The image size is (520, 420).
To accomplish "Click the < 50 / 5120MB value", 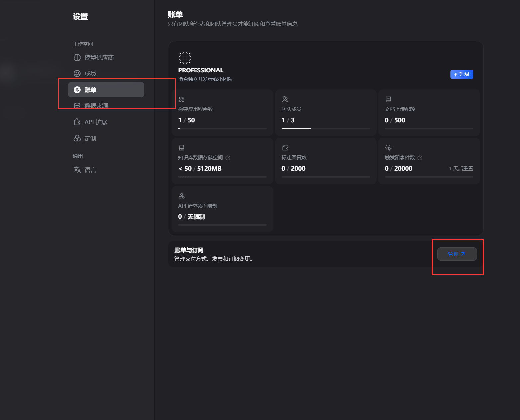I will click(x=200, y=169).
